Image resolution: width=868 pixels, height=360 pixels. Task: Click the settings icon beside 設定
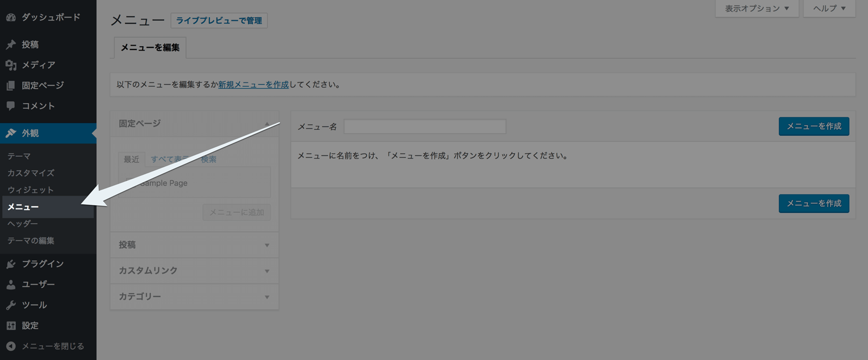(x=11, y=326)
